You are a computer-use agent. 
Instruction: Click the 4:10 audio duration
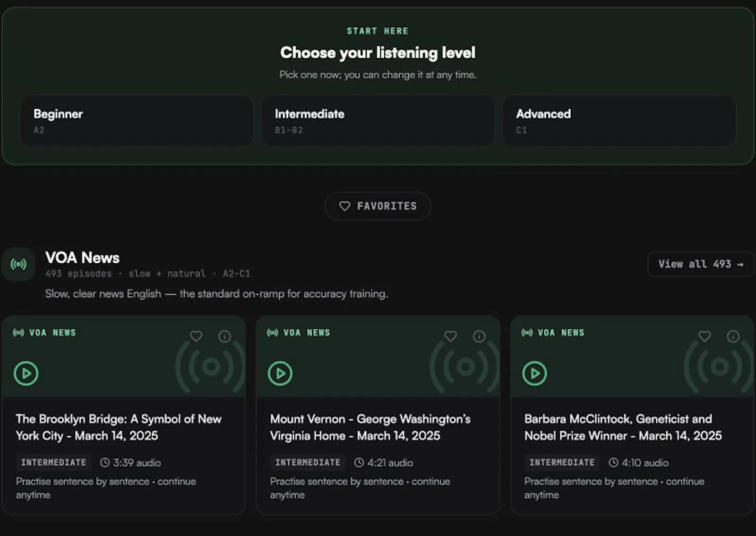click(638, 463)
